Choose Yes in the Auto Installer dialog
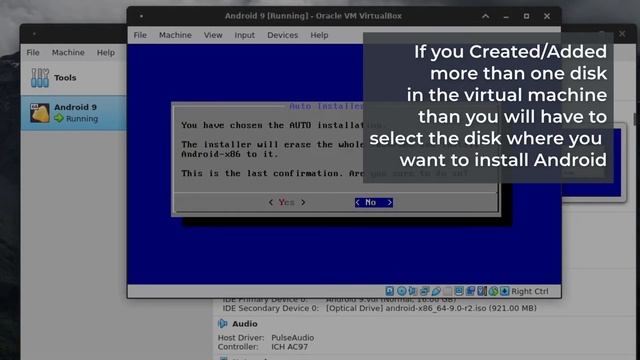 tap(287, 202)
